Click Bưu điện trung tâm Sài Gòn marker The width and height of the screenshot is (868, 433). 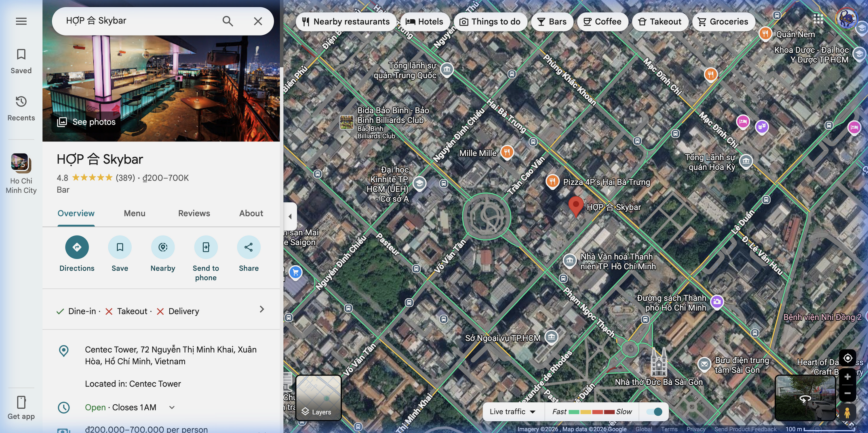(704, 364)
